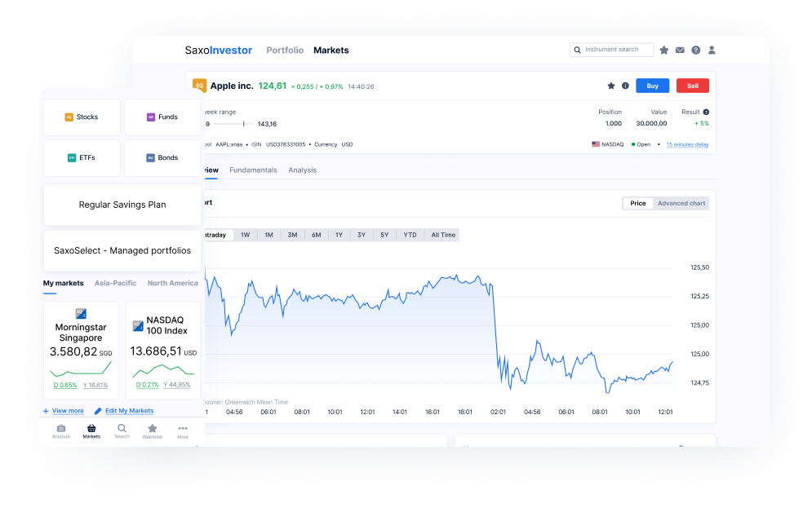
Task: Open the Bonds category tile
Action: tap(162, 157)
